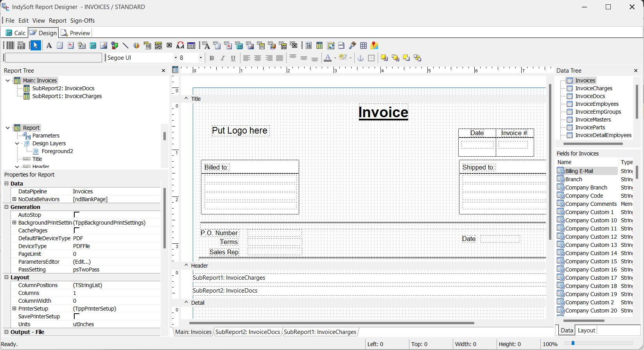Open the font size dropdown

[201, 58]
